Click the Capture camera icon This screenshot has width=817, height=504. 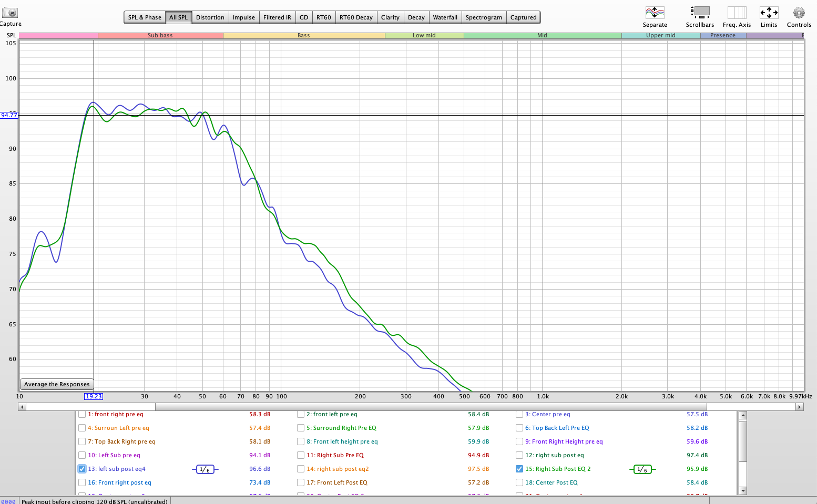click(9, 13)
